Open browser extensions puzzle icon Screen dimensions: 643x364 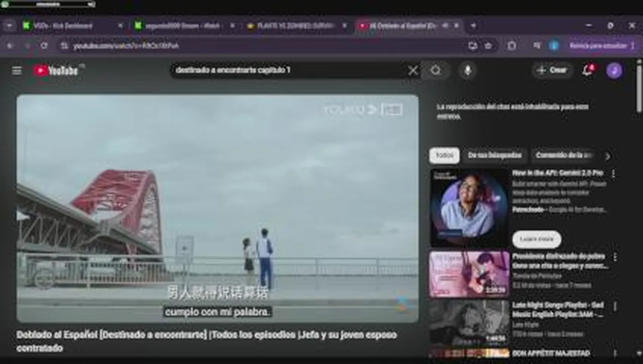pyautogui.click(x=512, y=45)
